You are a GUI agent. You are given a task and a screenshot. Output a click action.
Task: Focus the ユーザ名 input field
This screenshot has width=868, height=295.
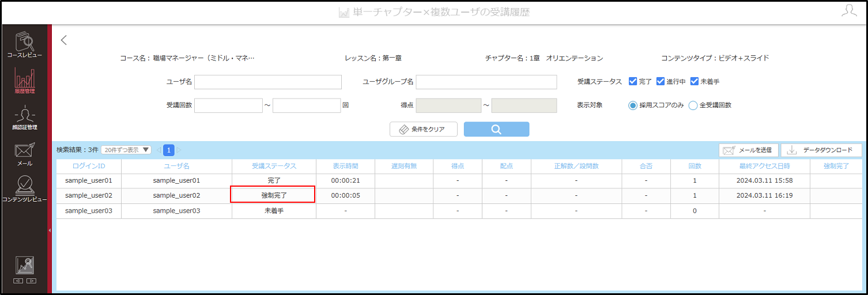click(x=268, y=82)
